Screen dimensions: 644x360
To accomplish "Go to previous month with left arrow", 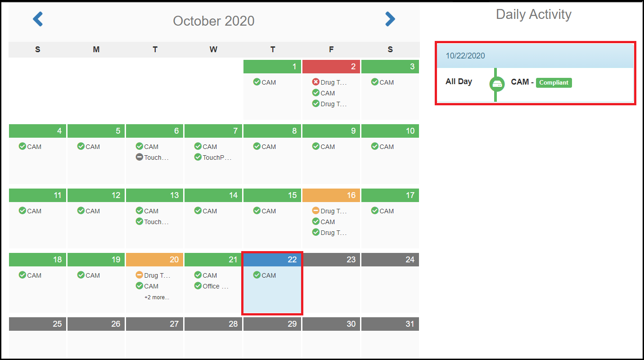I will 38,19.
